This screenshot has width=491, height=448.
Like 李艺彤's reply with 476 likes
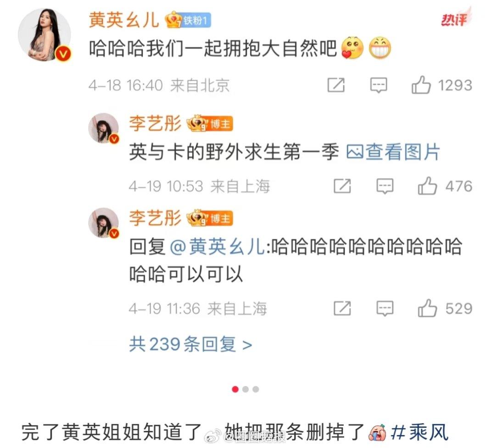click(427, 186)
